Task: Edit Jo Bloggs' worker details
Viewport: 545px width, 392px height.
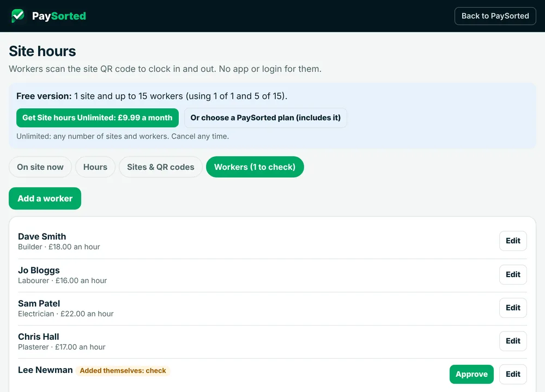Action: click(513, 274)
